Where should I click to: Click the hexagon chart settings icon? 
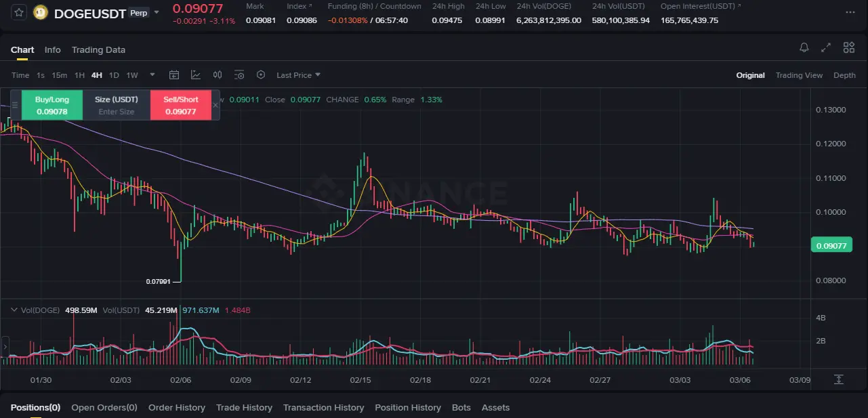pyautogui.click(x=261, y=75)
